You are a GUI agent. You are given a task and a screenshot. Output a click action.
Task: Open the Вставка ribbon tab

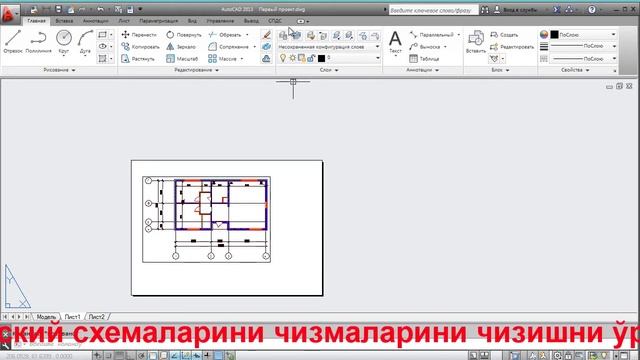point(64,21)
